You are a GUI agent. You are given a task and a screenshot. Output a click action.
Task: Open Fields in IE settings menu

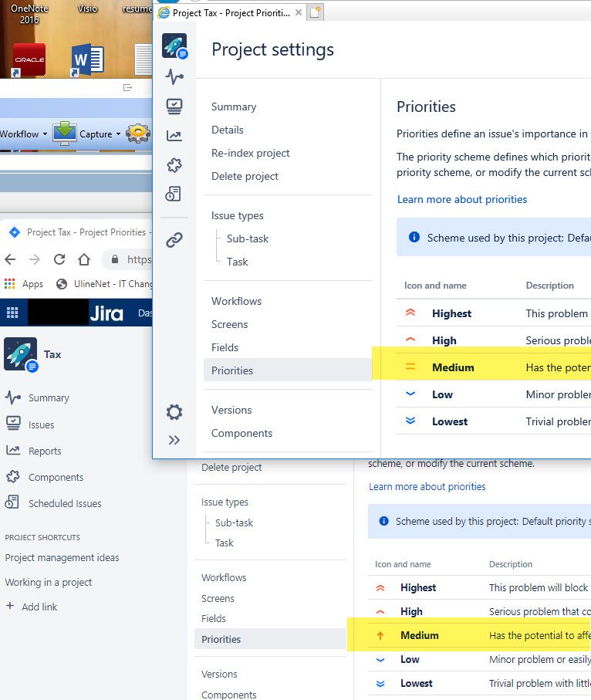[x=225, y=348]
